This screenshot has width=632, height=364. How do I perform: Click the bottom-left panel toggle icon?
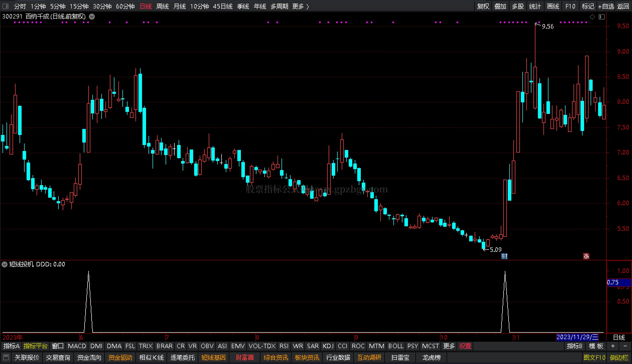(x=6, y=357)
